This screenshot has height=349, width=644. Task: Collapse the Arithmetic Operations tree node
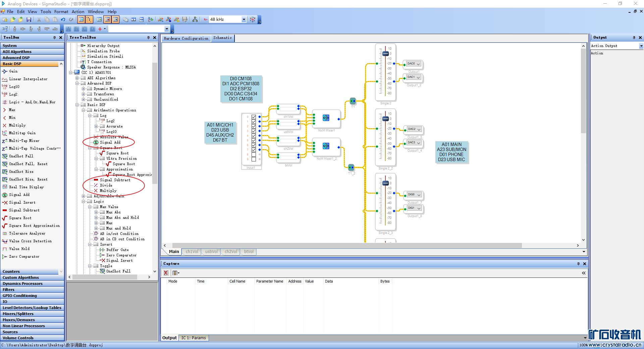84,110
